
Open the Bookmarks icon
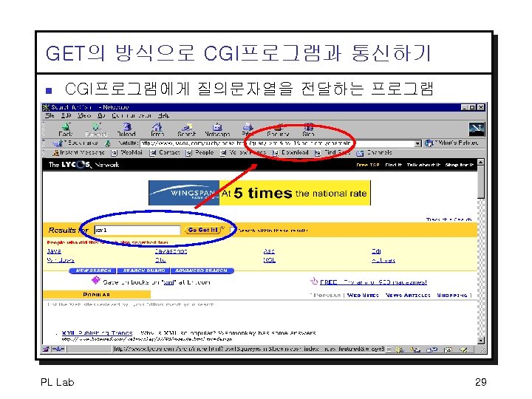pyautogui.click(x=58, y=143)
